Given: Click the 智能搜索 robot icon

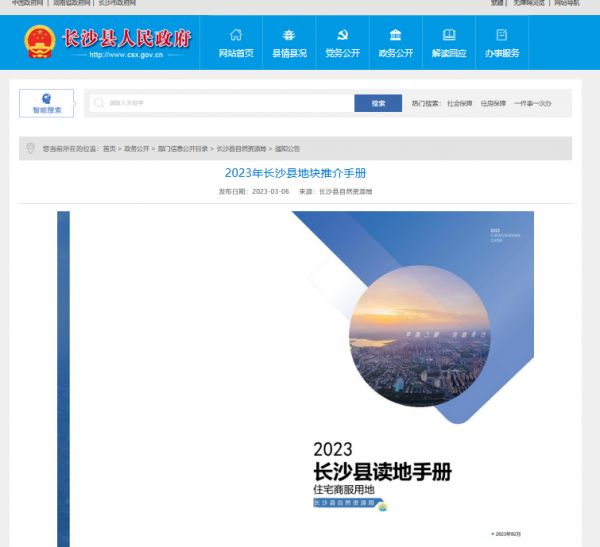Looking at the screenshot, I should point(47,100).
